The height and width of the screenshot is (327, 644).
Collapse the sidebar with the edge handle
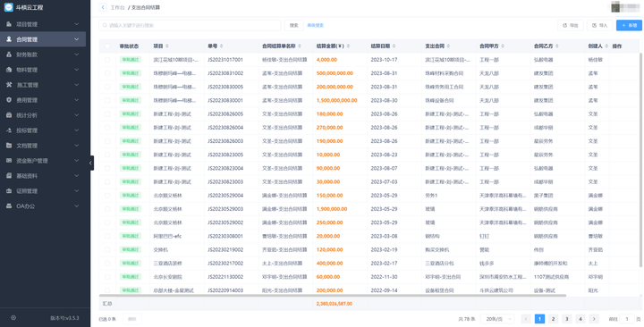pos(90,163)
